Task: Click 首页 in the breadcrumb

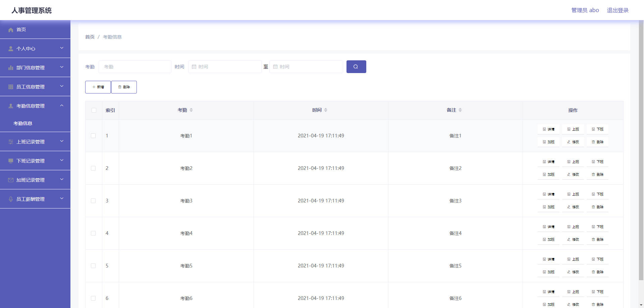Action: click(x=90, y=37)
